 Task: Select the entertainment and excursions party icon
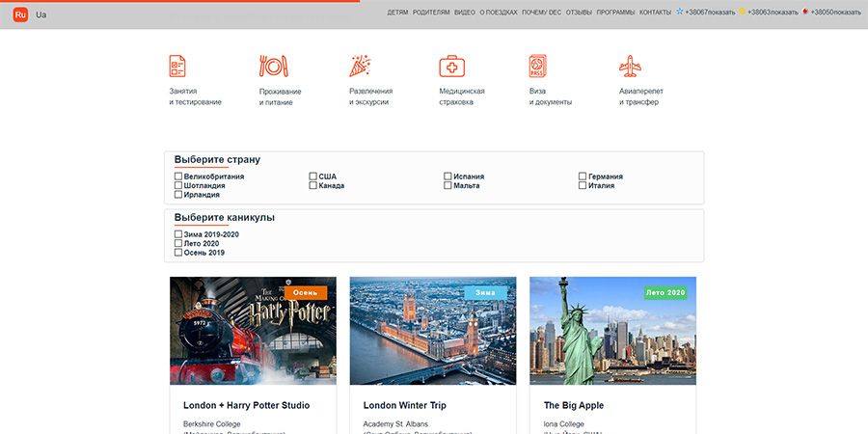pyautogui.click(x=361, y=66)
